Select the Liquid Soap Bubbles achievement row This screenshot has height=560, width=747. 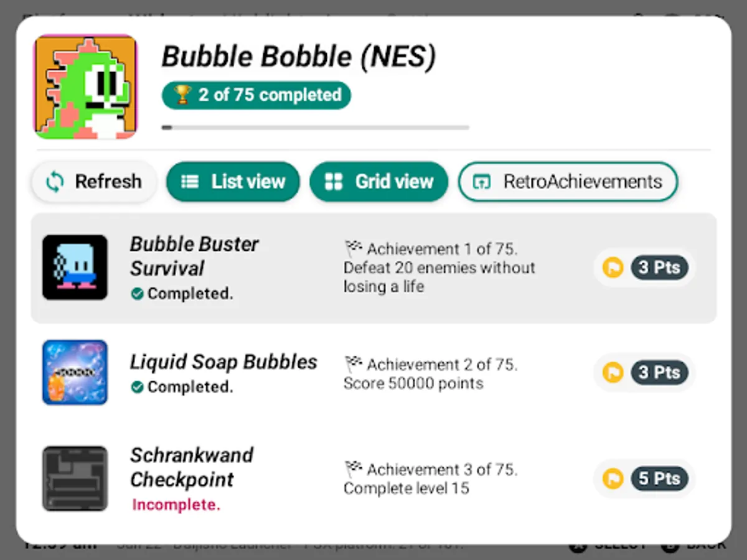tap(374, 373)
